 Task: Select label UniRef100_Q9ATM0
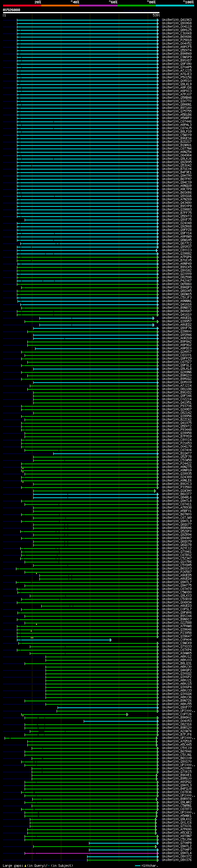177,176
